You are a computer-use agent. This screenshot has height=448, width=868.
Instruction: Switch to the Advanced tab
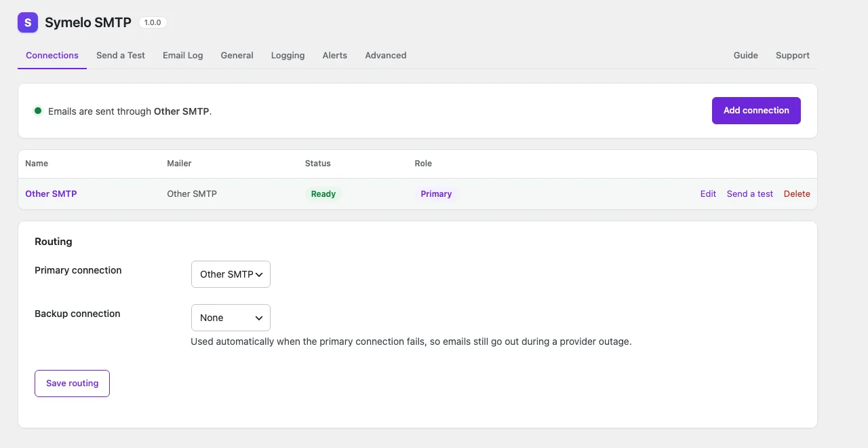(x=386, y=56)
